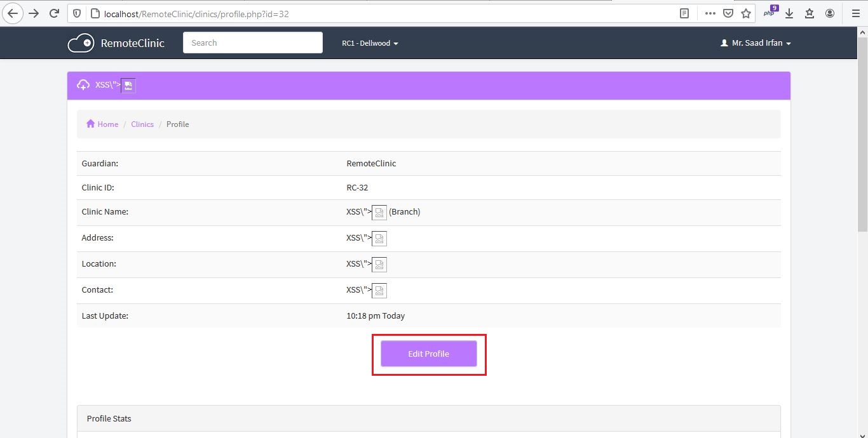The height and width of the screenshot is (438, 868).
Task: Click broken image icon in Clinic Name row
Action: coord(379,213)
